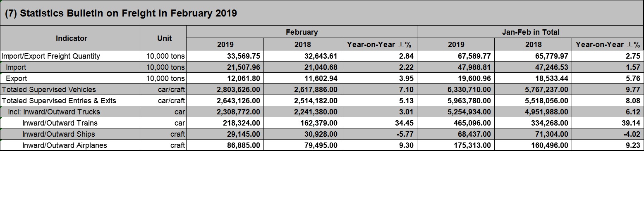Select the Jan-Feb in Total header
Viewport: 644px width, 223px height.
(x=530, y=32)
